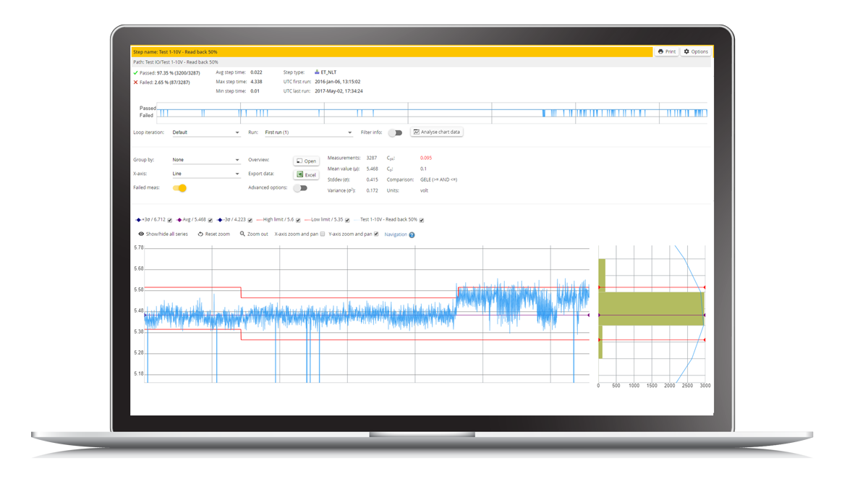Check X-axis zoom and pan checkbox
The height and width of the screenshot is (487, 868).
click(323, 234)
